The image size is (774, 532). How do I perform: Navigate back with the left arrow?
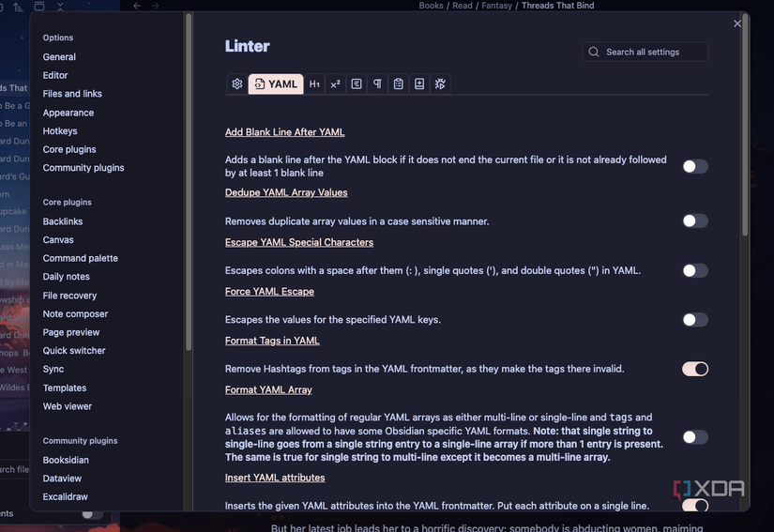pyautogui.click(x=137, y=6)
